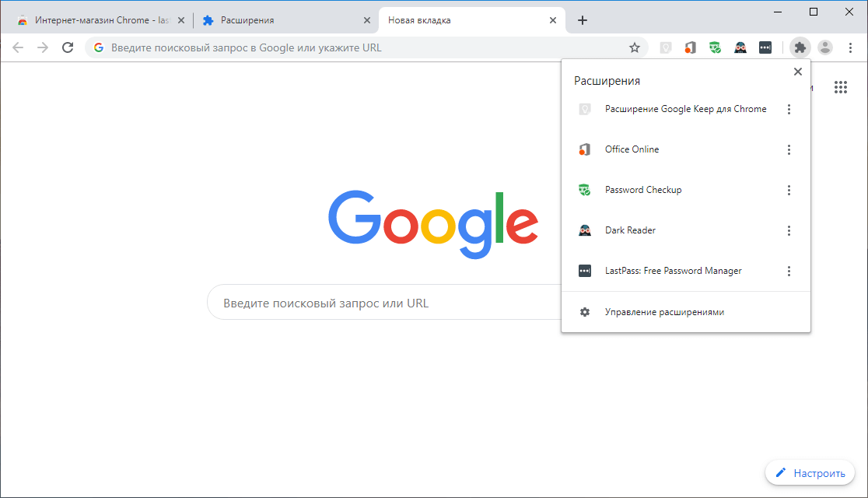Click the Google Keep toolbar icon

pyautogui.click(x=666, y=47)
